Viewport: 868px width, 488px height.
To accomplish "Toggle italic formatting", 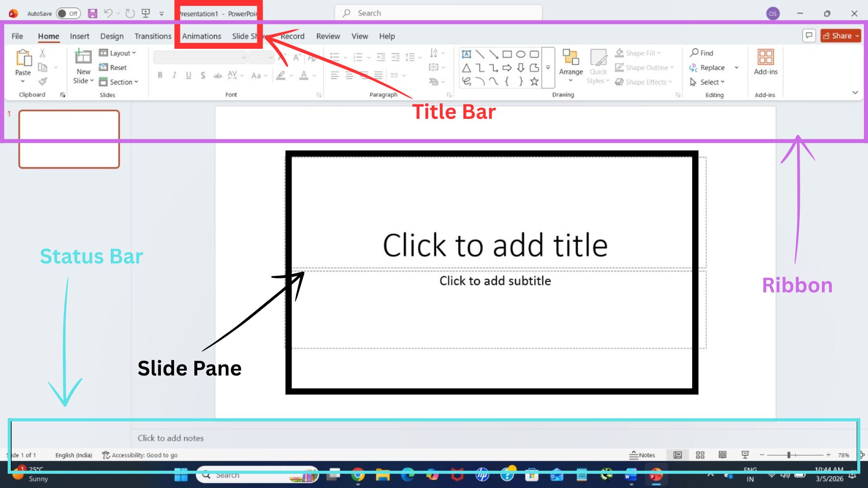I will point(174,75).
